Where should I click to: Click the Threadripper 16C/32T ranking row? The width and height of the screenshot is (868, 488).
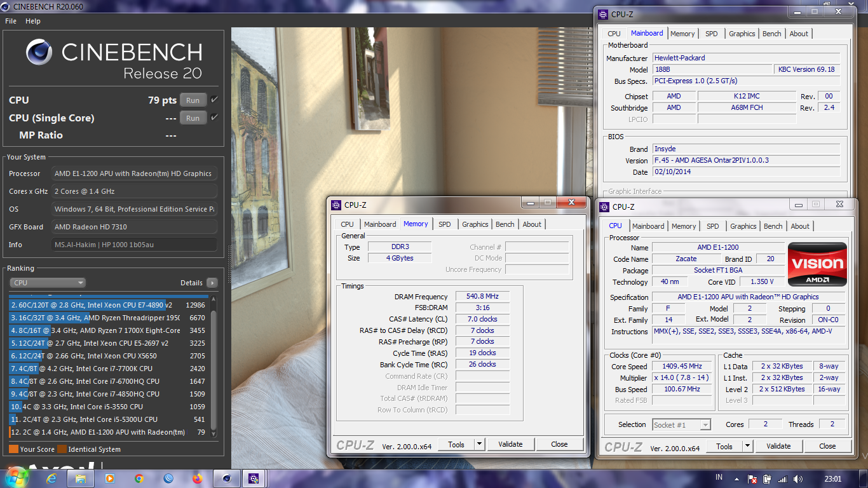(108, 318)
